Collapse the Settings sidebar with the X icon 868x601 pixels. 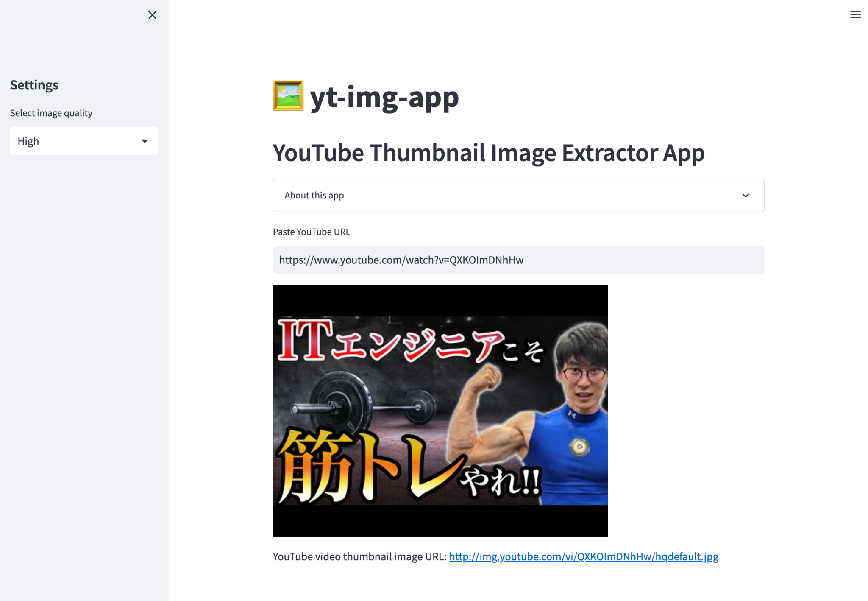152,15
